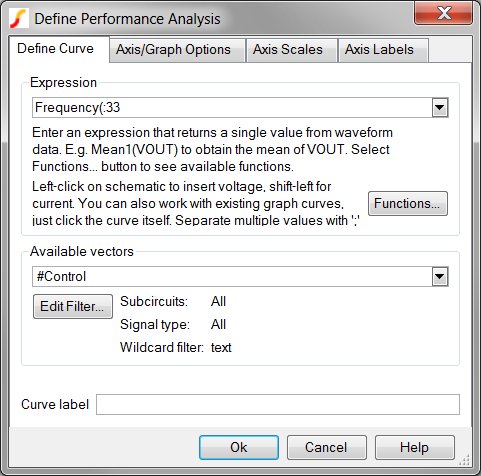481x476 pixels.
Task: Open Help for this dialog
Action: point(415,448)
